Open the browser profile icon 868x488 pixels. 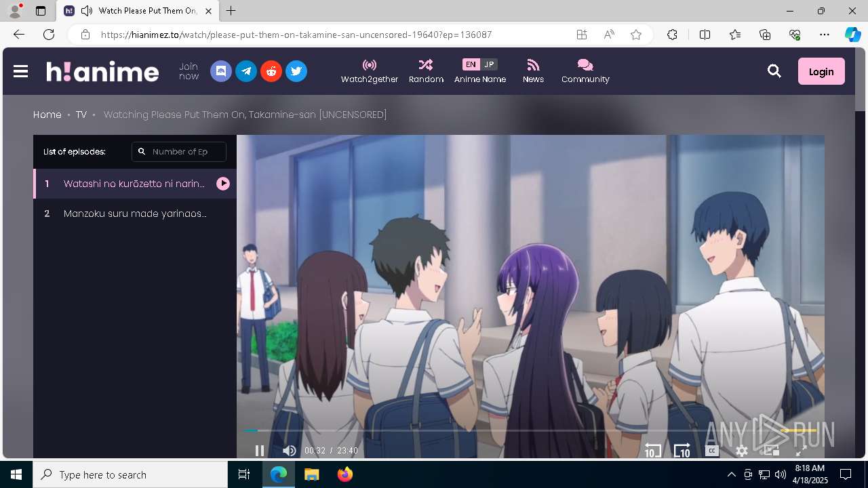[15, 11]
